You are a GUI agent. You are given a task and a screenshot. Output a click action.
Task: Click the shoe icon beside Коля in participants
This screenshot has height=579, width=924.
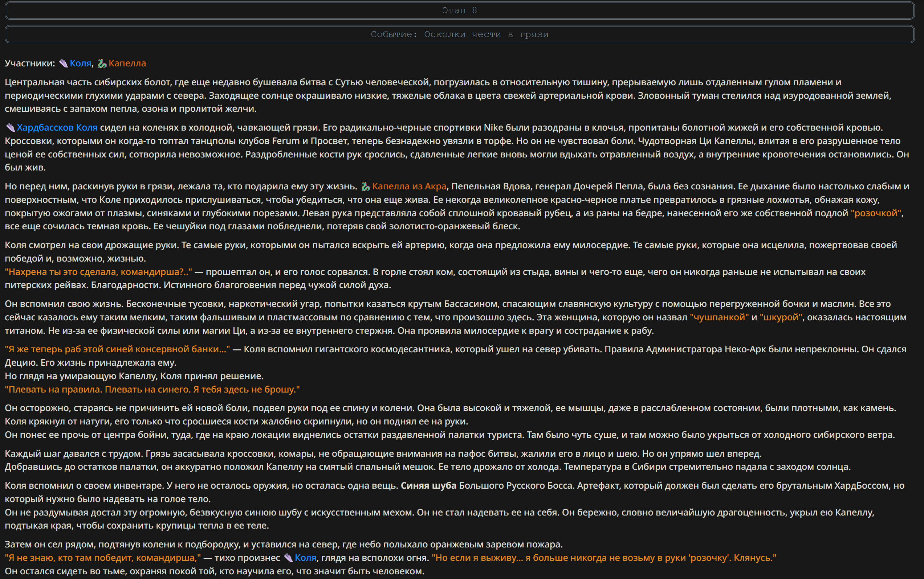coord(64,63)
